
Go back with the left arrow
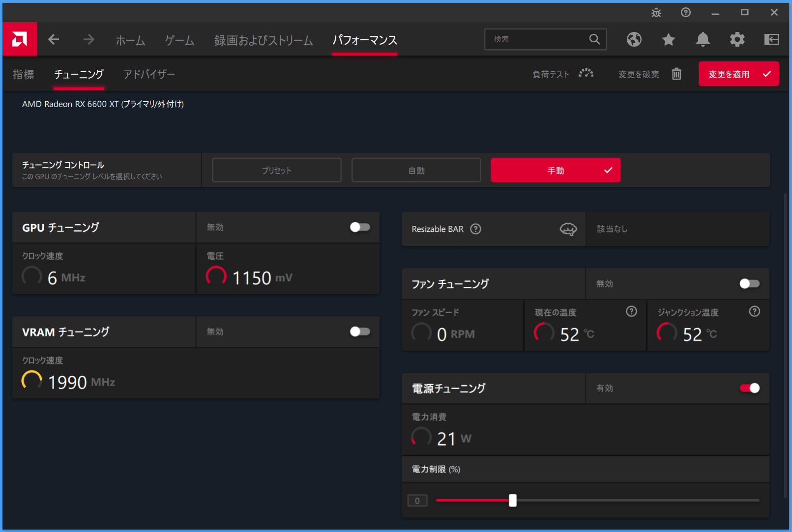(54, 39)
